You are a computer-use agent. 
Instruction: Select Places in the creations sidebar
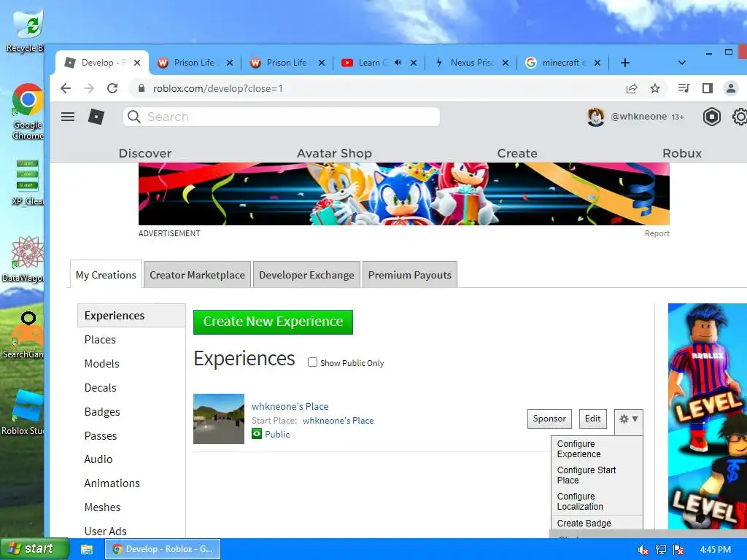(100, 340)
